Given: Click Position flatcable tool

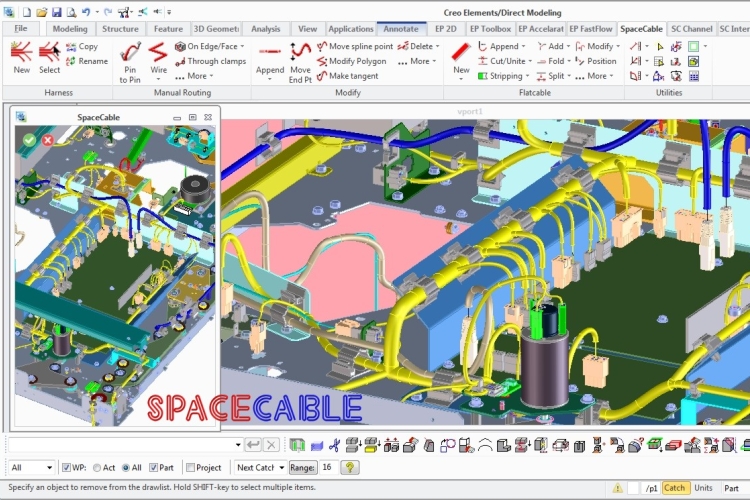Looking at the screenshot, I should point(596,61).
